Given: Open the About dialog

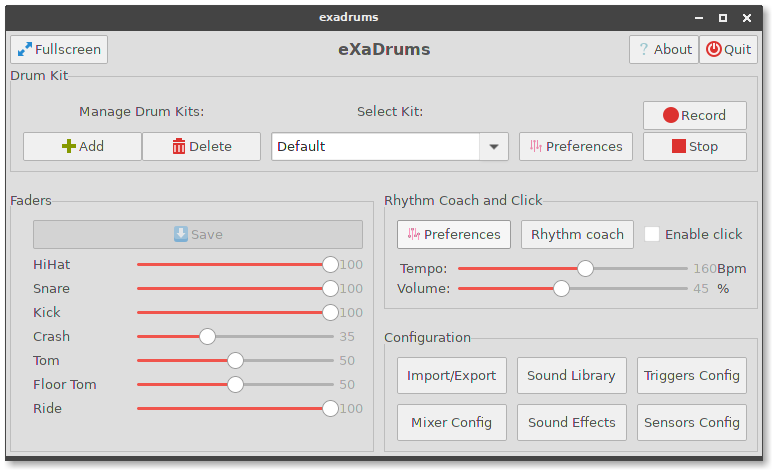Looking at the screenshot, I should tap(664, 49).
